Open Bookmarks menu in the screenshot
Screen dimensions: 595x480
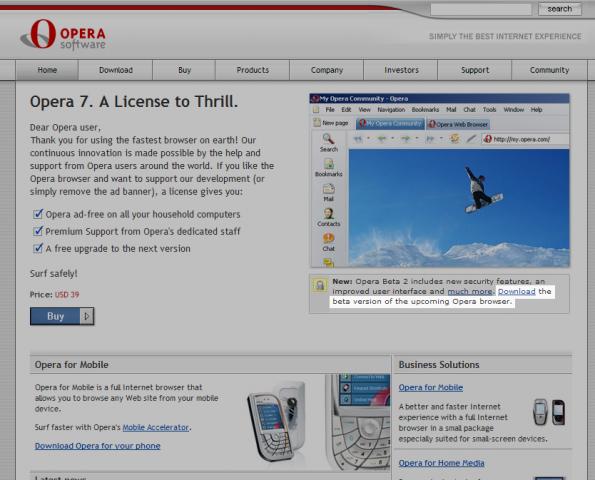pos(425,110)
